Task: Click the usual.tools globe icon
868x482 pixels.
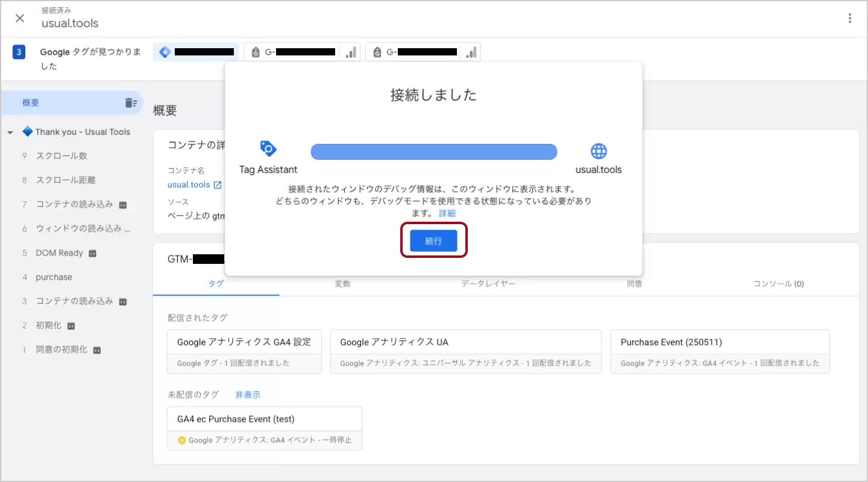Action: (599, 151)
